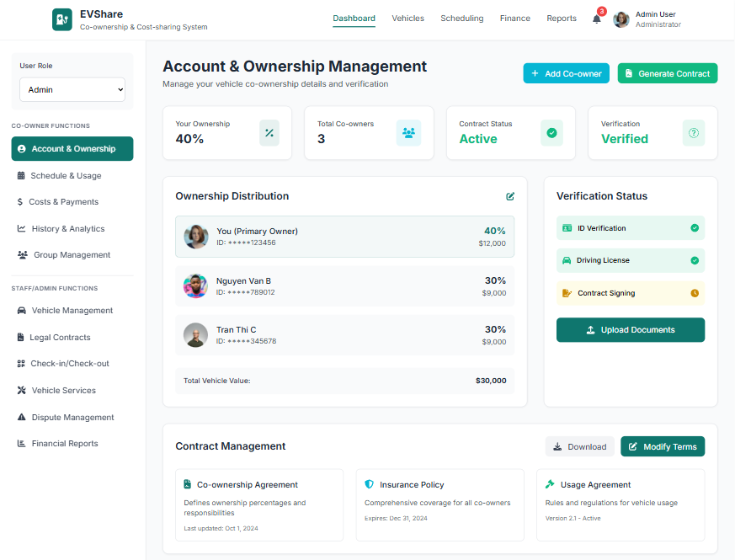Go to Schedule & Usage in sidebar

point(66,176)
